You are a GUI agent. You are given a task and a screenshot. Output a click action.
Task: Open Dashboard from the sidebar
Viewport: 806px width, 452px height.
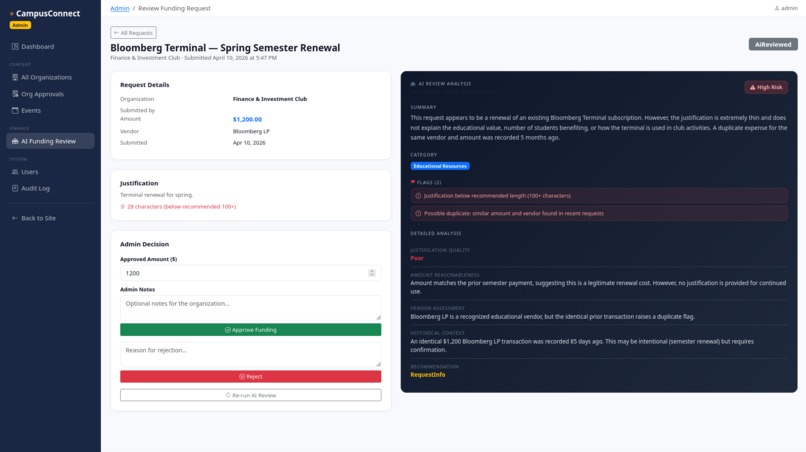(x=50, y=46)
